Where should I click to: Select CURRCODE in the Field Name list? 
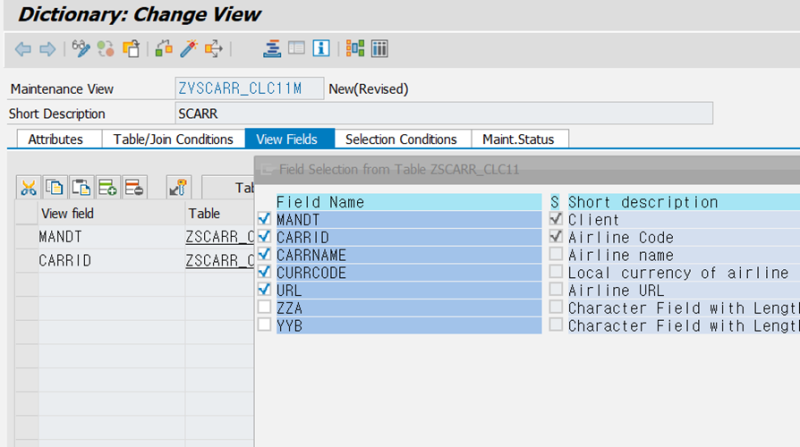[x=409, y=272]
